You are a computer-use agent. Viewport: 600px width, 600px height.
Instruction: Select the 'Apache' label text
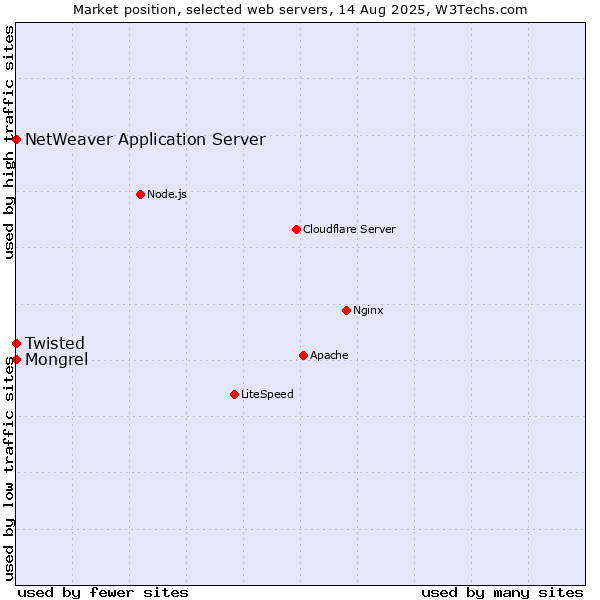329,356
